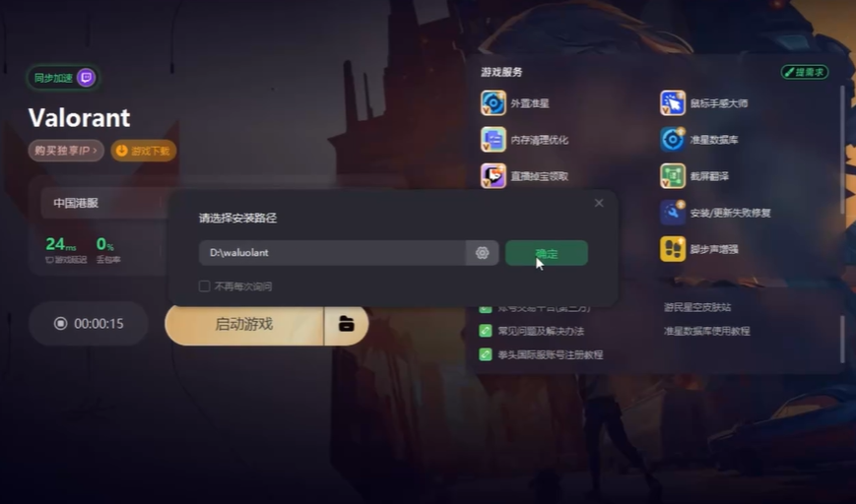
Task: Open the 外置准星 crosshair service icon
Action: point(494,103)
